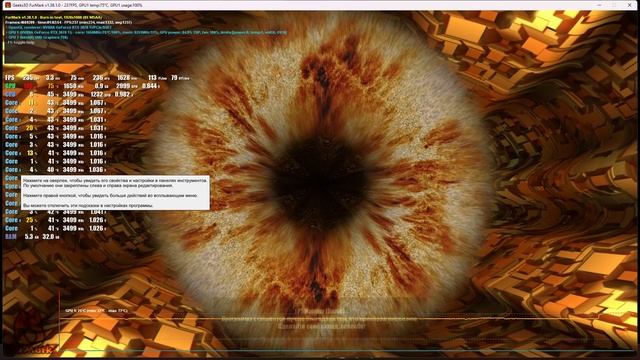Click the green GPU label in overlay
Screen dimensions: 640x360
pos(10,86)
